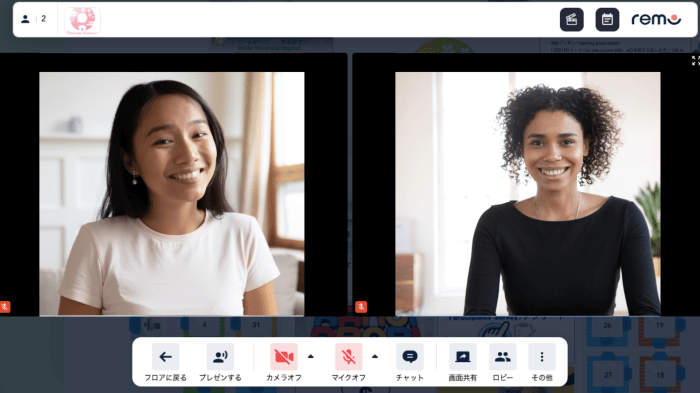The height and width of the screenshot is (393, 700).
Task: Open その他 more options menu
Action: (542, 357)
